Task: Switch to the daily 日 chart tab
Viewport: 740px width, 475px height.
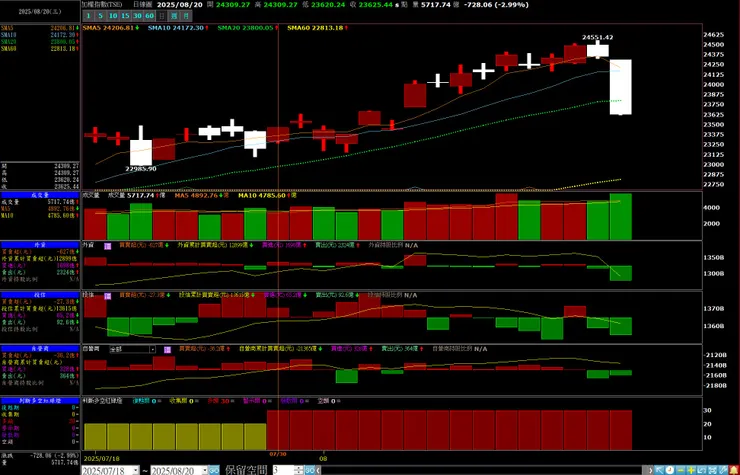Action: [162, 16]
